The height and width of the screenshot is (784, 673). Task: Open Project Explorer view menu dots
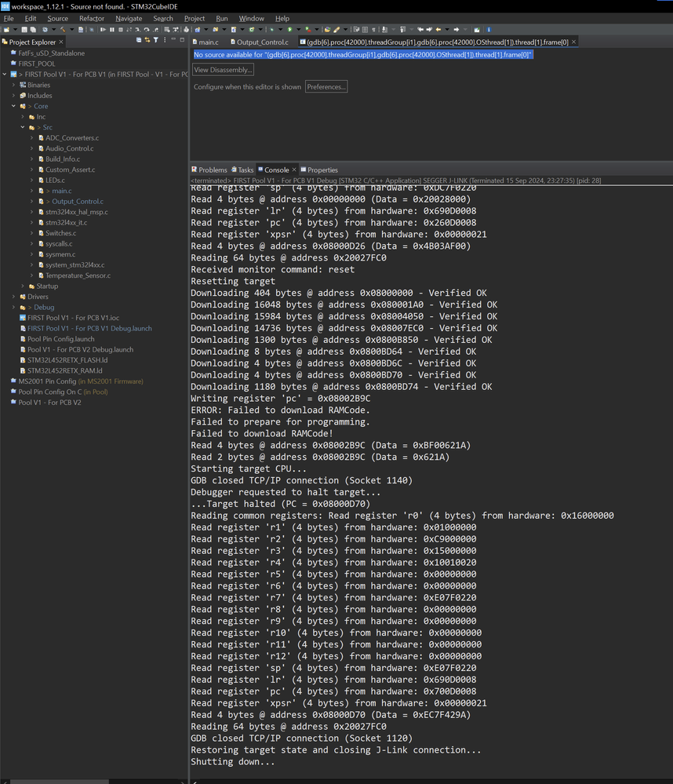tap(165, 40)
